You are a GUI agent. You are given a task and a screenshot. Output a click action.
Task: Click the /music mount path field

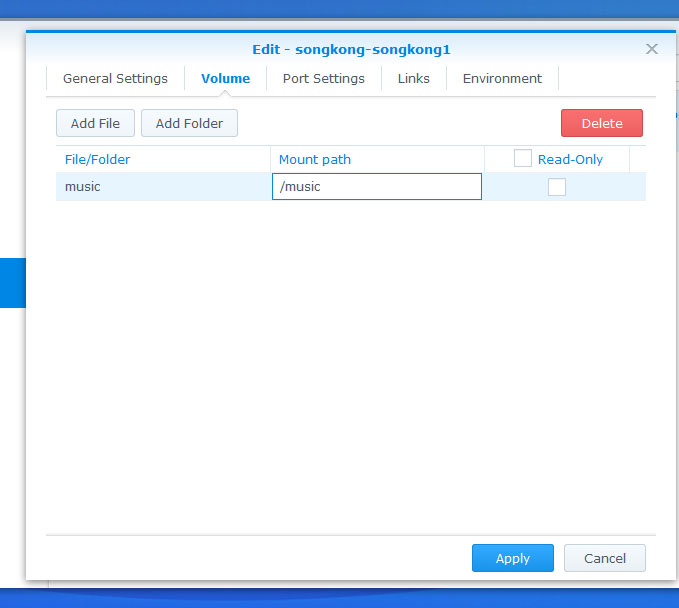377,187
